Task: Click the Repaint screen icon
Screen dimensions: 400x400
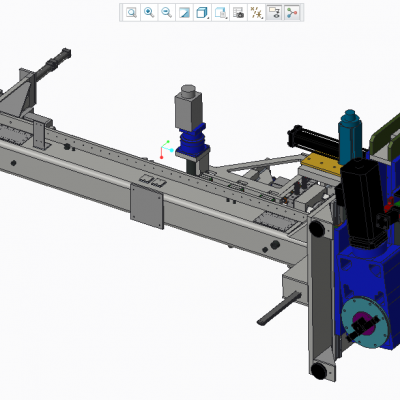Action: coord(184,13)
